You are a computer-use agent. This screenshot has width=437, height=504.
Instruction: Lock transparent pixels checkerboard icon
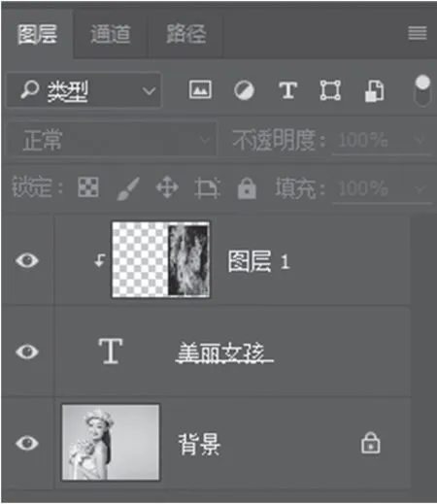click(x=88, y=187)
